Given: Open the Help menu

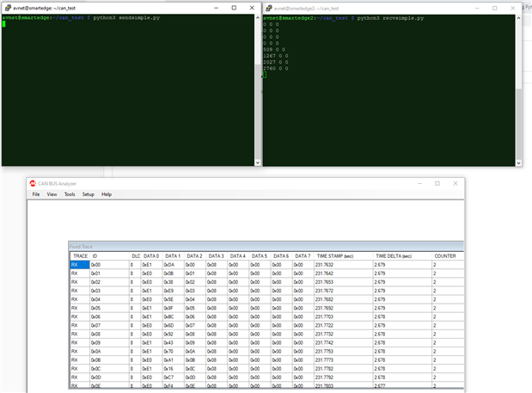Looking at the screenshot, I should (107, 194).
